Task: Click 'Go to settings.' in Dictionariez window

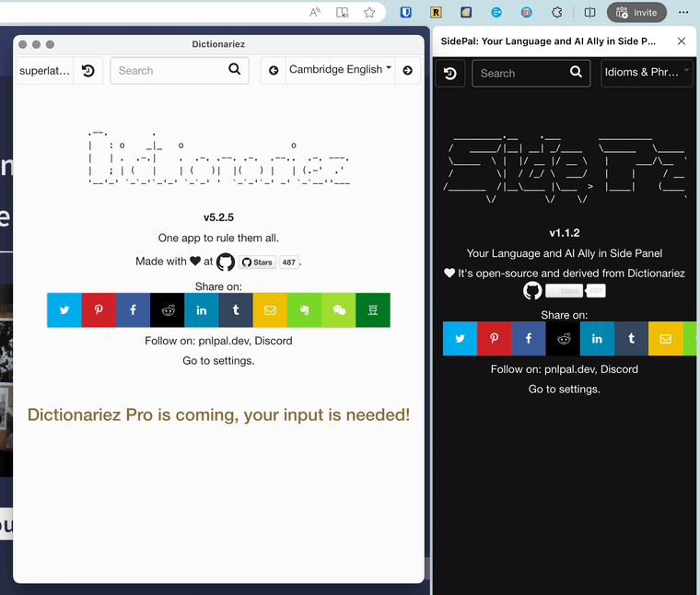Action: (x=218, y=361)
